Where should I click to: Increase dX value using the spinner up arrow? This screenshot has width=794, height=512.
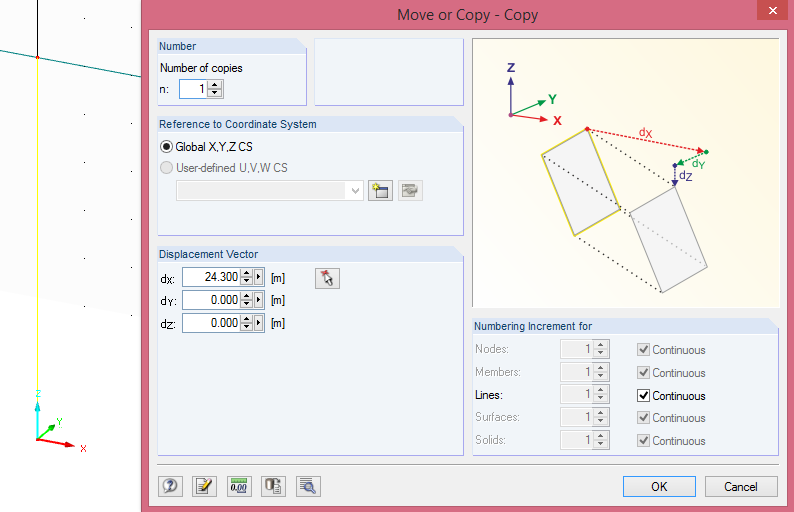point(247,273)
